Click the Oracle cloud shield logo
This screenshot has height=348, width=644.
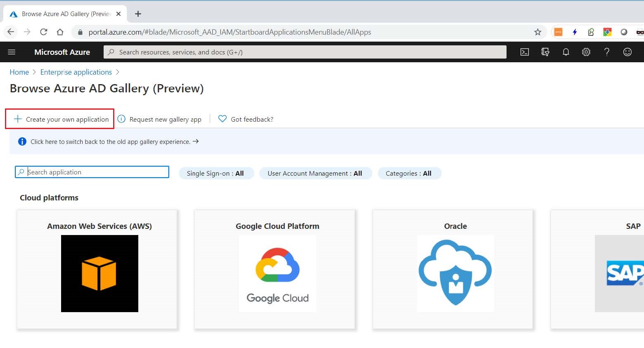(455, 273)
